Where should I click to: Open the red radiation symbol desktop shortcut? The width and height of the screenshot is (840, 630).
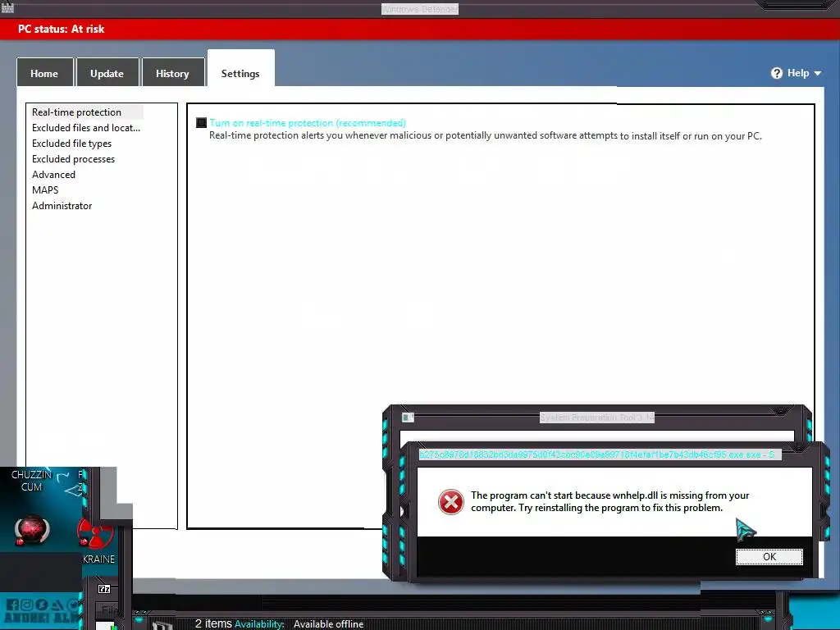(x=96, y=532)
